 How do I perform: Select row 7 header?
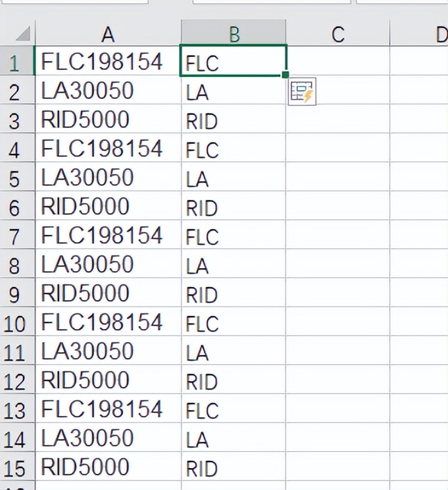pos(17,235)
